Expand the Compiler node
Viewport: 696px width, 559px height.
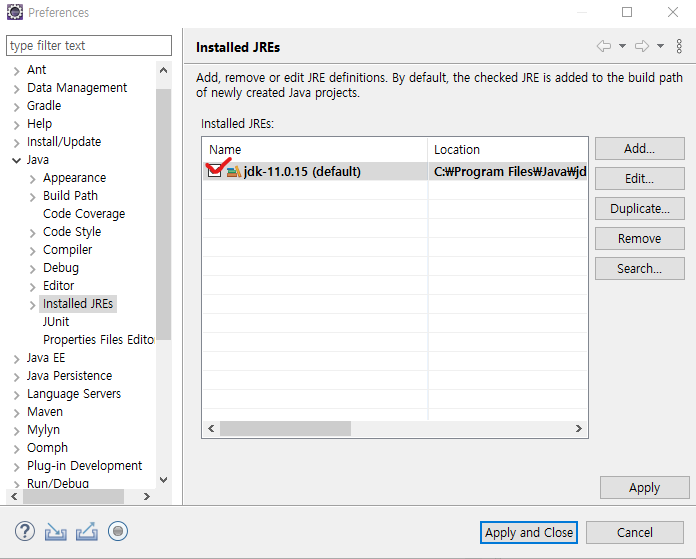[x=32, y=251]
